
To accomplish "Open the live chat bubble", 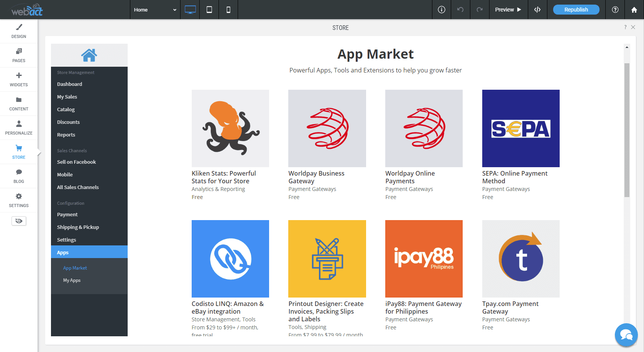I will [x=626, y=335].
